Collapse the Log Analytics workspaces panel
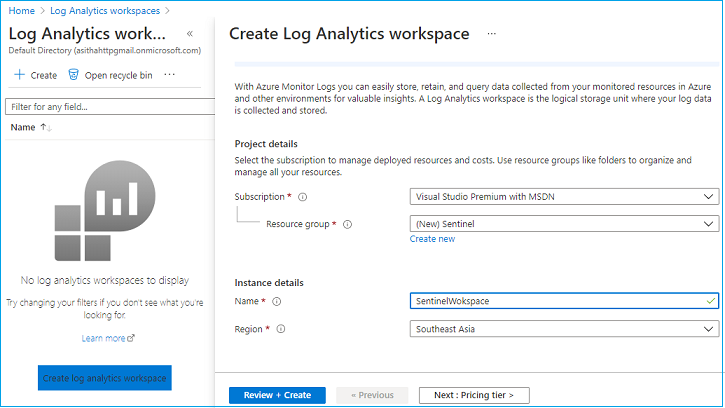725x408 pixels. [190, 33]
